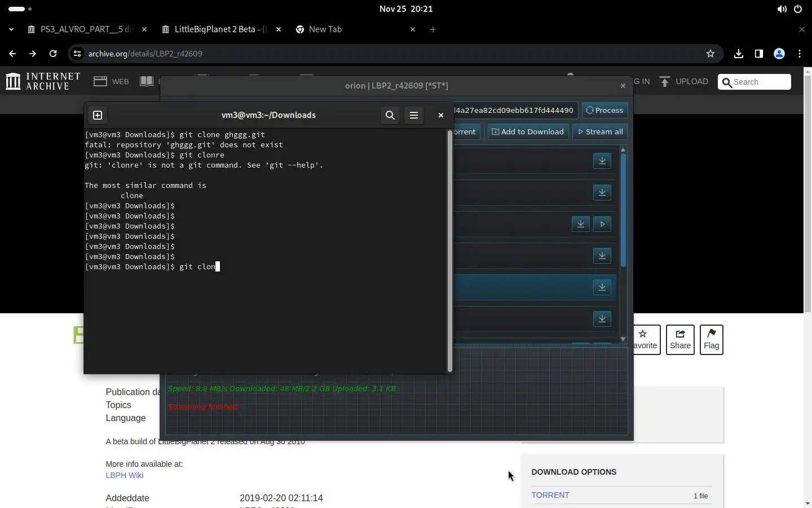The height and width of the screenshot is (508, 812).
Task: Click the TORRENT download option link
Action: click(550, 495)
